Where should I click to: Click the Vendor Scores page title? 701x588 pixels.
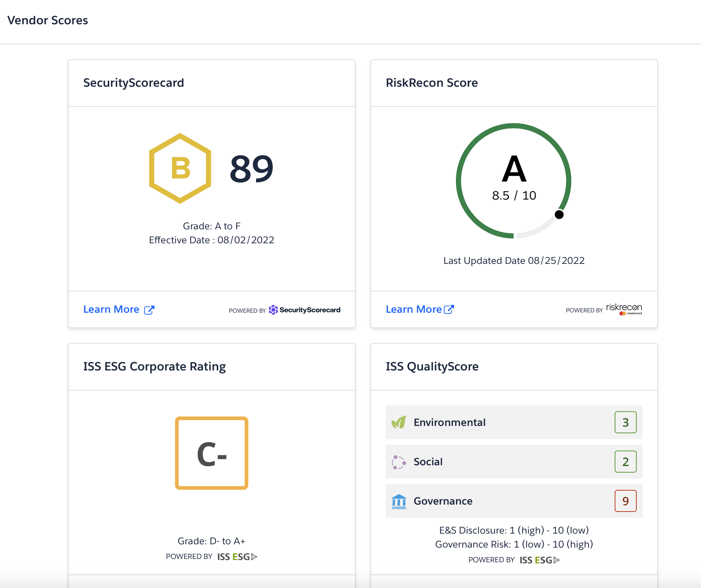click(48, 20)
